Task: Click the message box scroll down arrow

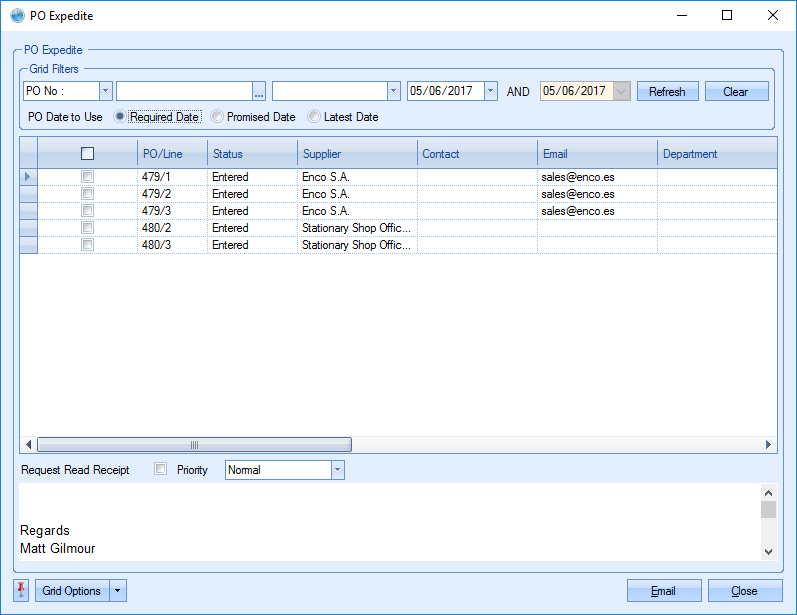Action: tap(768, 551)
